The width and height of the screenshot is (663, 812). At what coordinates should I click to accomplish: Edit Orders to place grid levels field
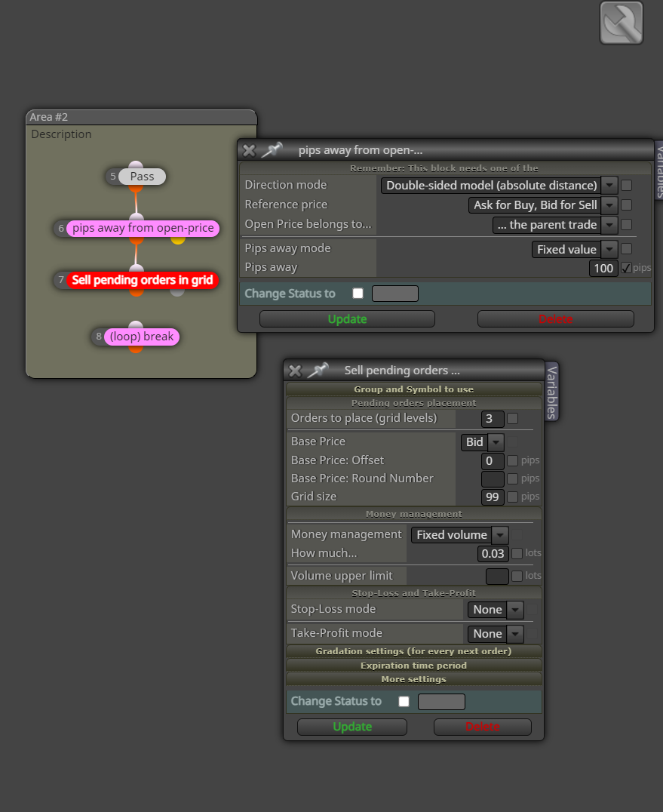(493, 419)
